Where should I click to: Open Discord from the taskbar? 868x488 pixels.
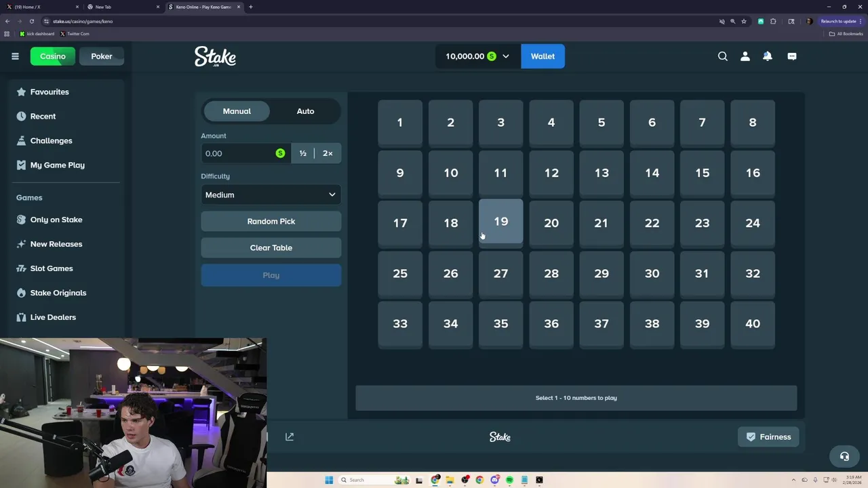point(494,480)
